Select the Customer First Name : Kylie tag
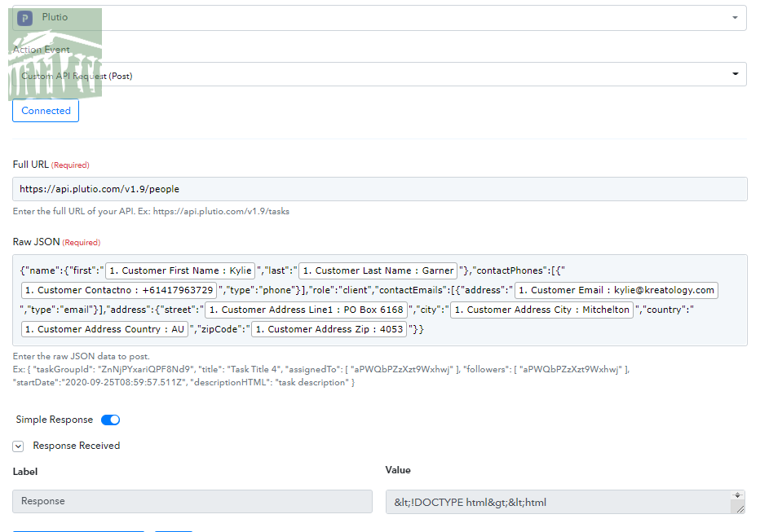Image resolution: width=760 pixels, height=532 pixels. 180,270
